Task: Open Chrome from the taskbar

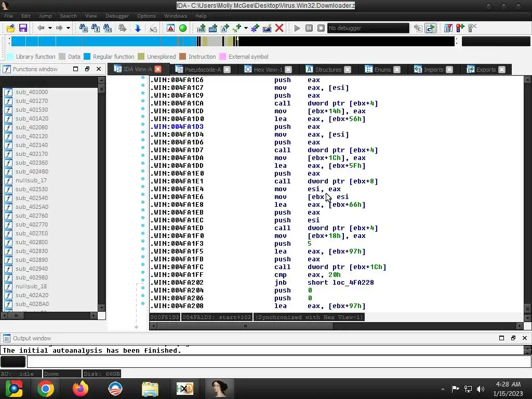Action: pos(46,389)
